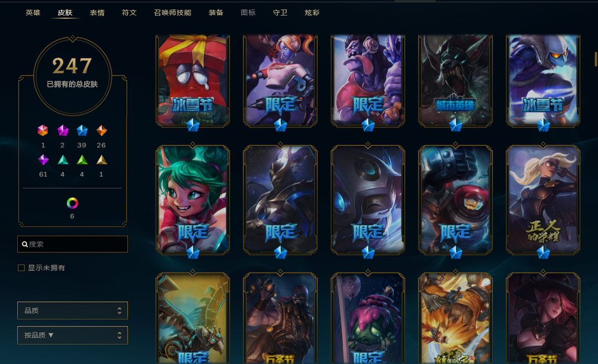Enable the 显示未拥有 checkbox

point(22,268)
